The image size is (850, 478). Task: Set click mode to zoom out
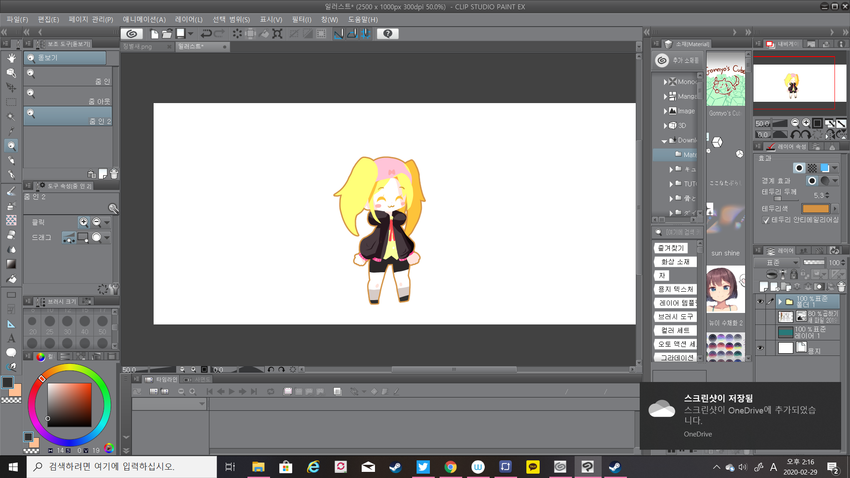[96, 222]
